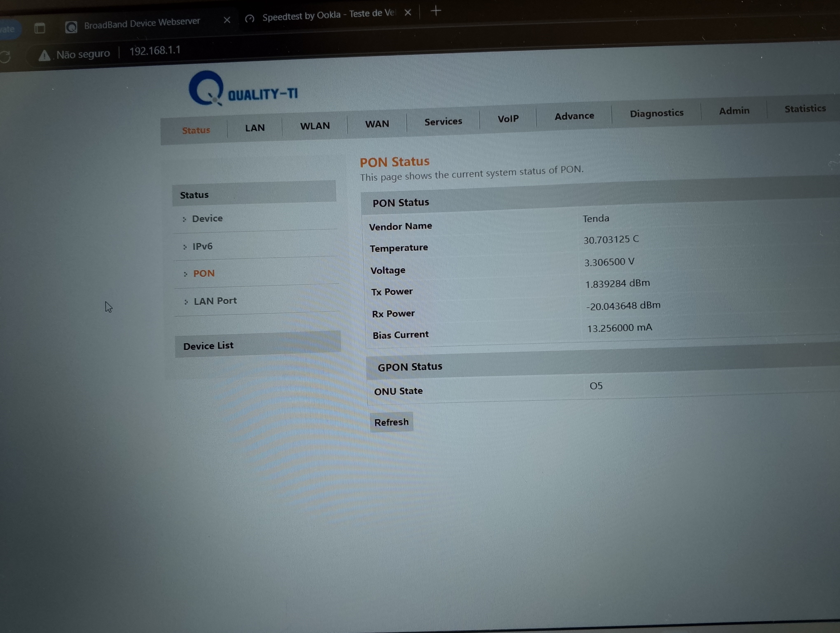The width and height of the screenshot is (840, 633).
Task: Click the 192.168.1.1 address field
Action: click(x=155, y=50)
